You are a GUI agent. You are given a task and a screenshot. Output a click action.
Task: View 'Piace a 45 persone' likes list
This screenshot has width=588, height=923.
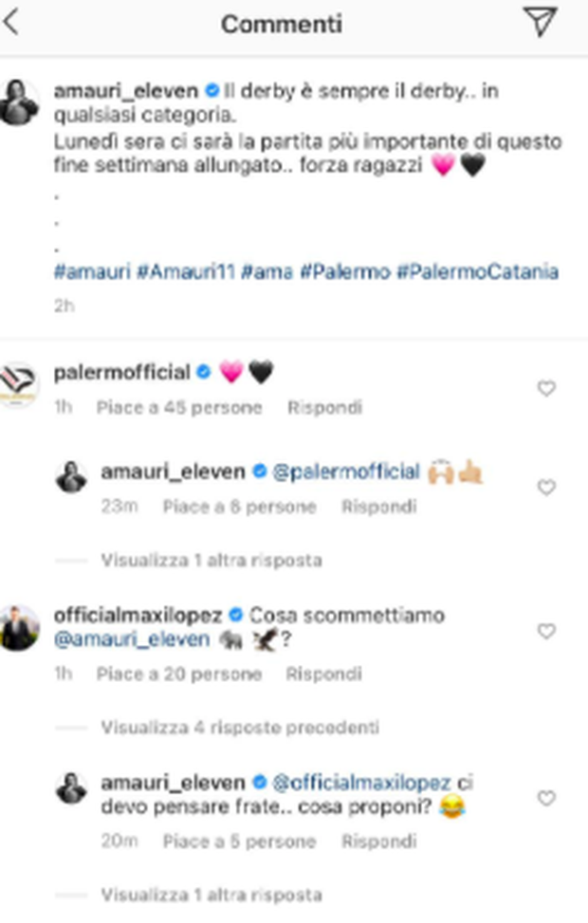179,407
